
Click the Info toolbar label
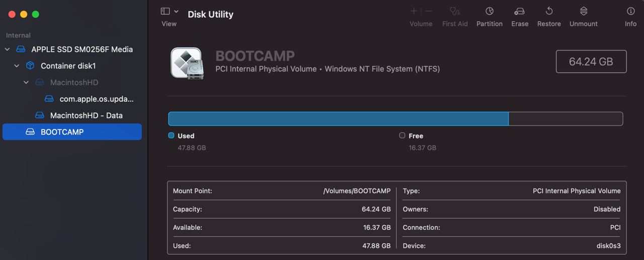coord(630,24)
